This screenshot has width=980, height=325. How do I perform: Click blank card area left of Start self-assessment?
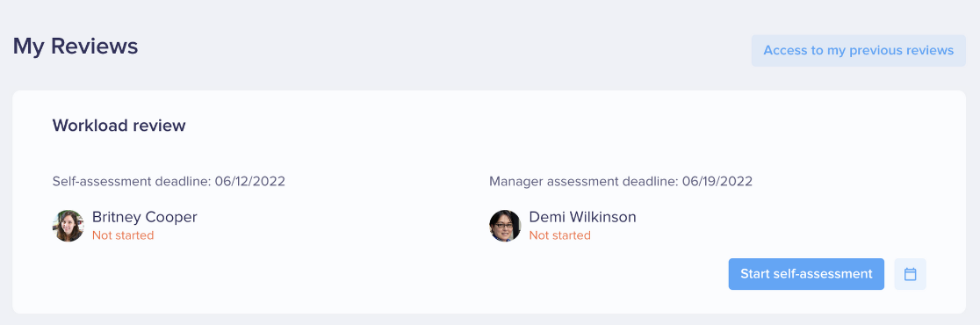pyautogui.click(x=375, y=275)
